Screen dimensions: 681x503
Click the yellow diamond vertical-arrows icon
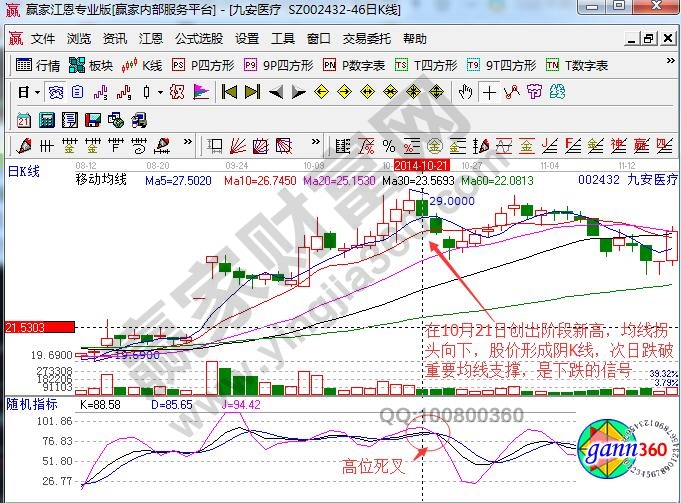[436, 93]
